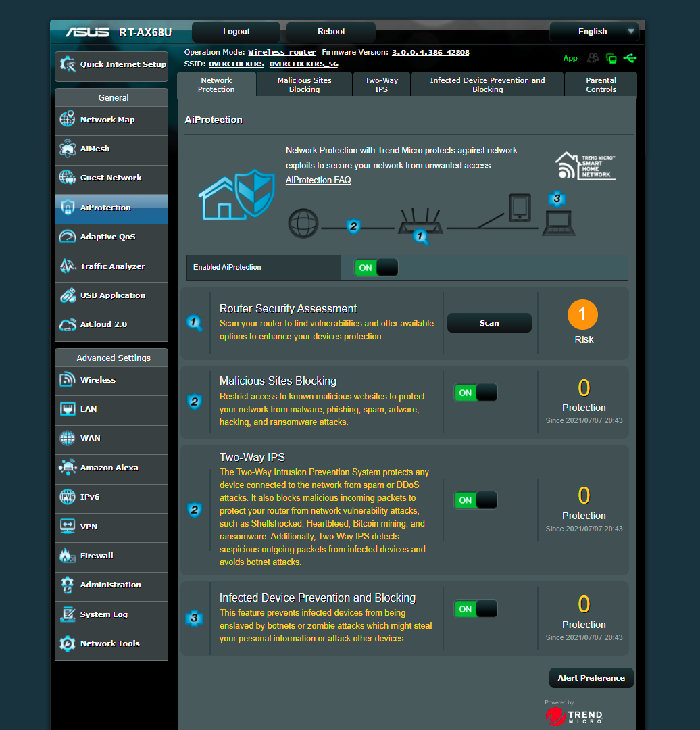Screen dimensions: 700x730
Task: Click the Firewall flame icon
Action: click(68, 556)
